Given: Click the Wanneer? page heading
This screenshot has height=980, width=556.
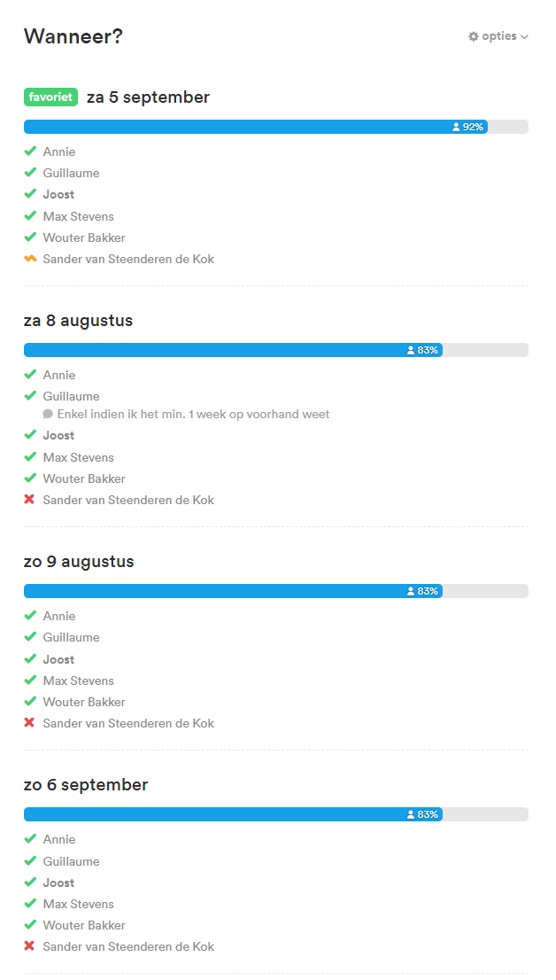Looking at the screenshot, I should click(73, 36).
